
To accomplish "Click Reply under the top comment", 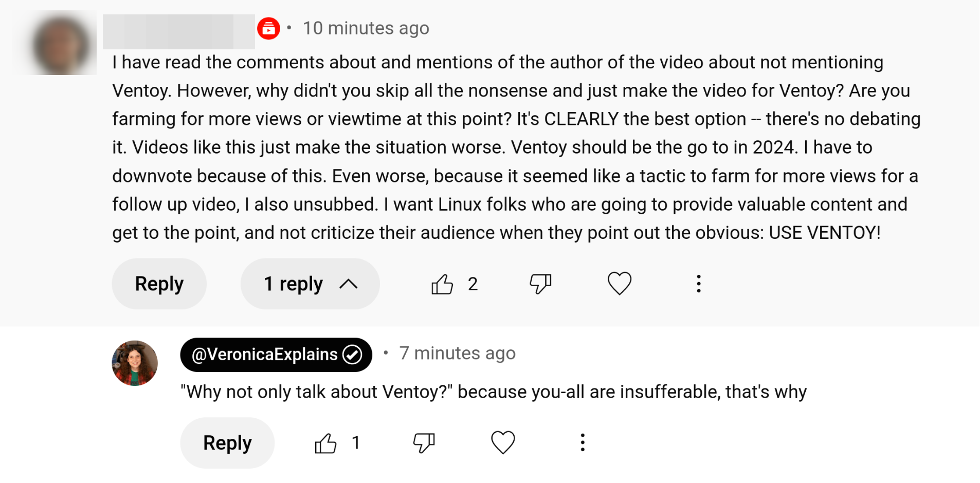I will click(159, 284).
